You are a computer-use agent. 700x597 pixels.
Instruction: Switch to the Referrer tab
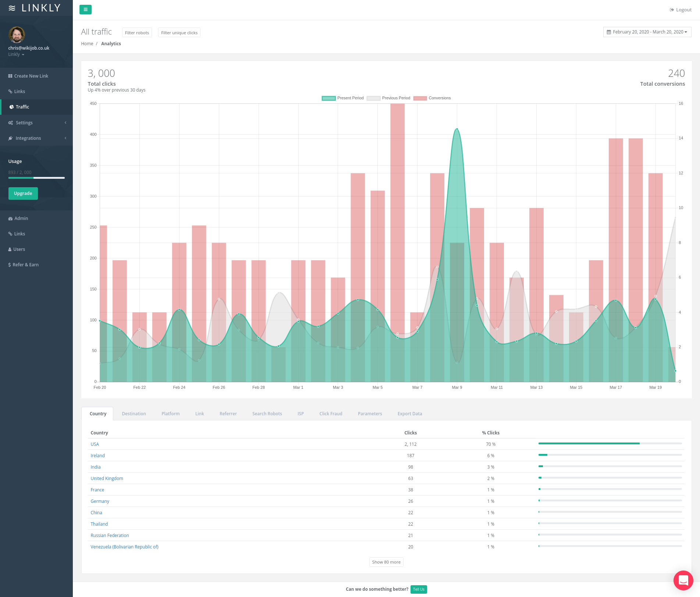[228, 414]
